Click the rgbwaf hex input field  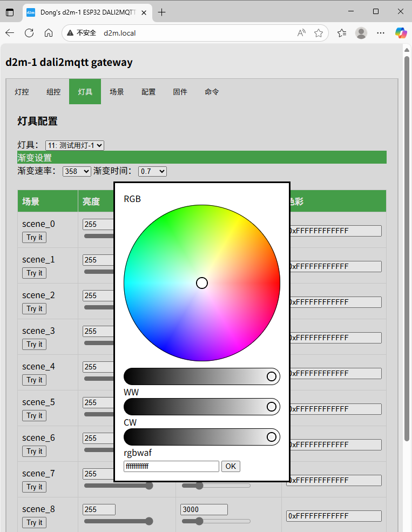[x=171, y=466]
